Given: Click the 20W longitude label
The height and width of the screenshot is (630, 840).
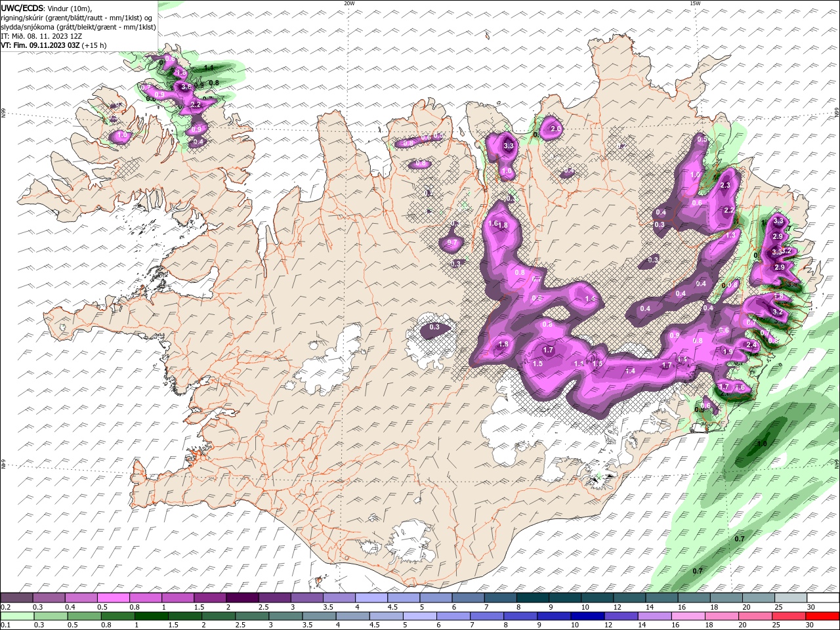Looking at the screenshot, I should click(349, 3).
